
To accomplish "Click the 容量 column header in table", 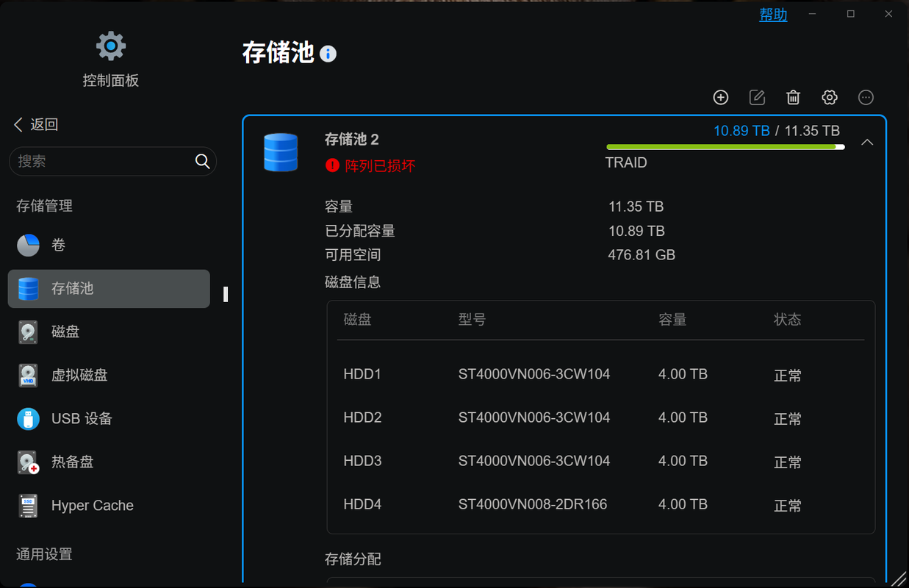I will [x=672, y=320].
